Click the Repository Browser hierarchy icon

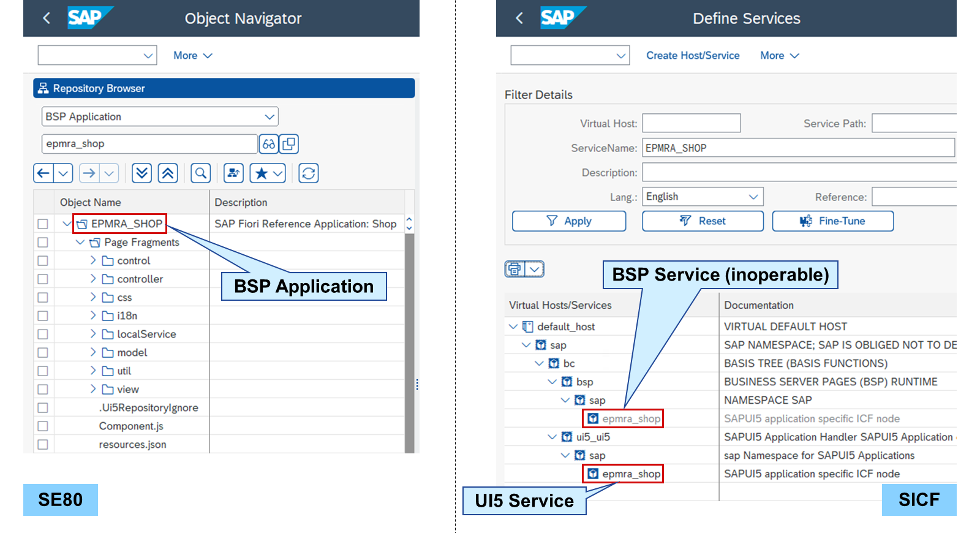click(43, 88)
